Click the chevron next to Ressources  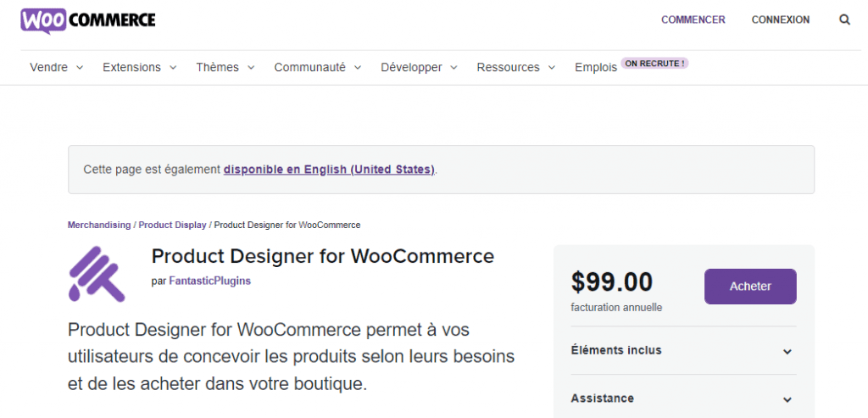tap(551, 68)
